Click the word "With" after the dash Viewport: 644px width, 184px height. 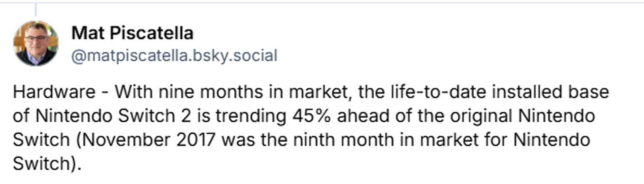133,92
